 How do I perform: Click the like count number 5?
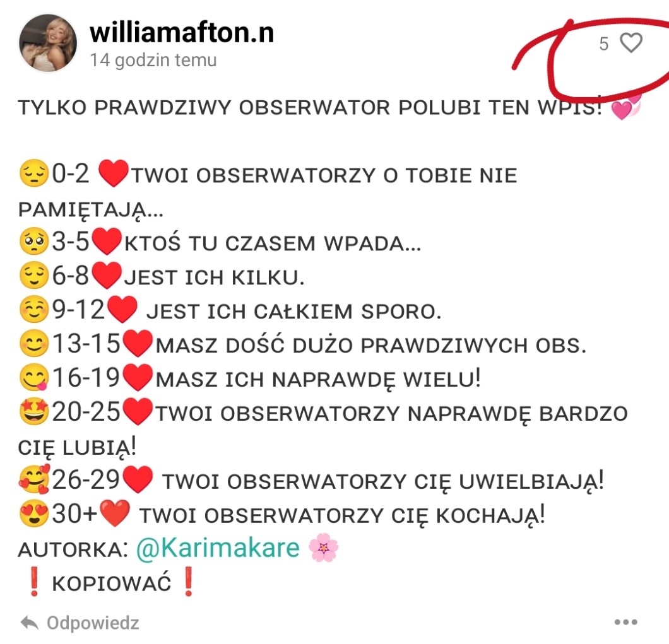pyautogui.click(x=604, y=44)
